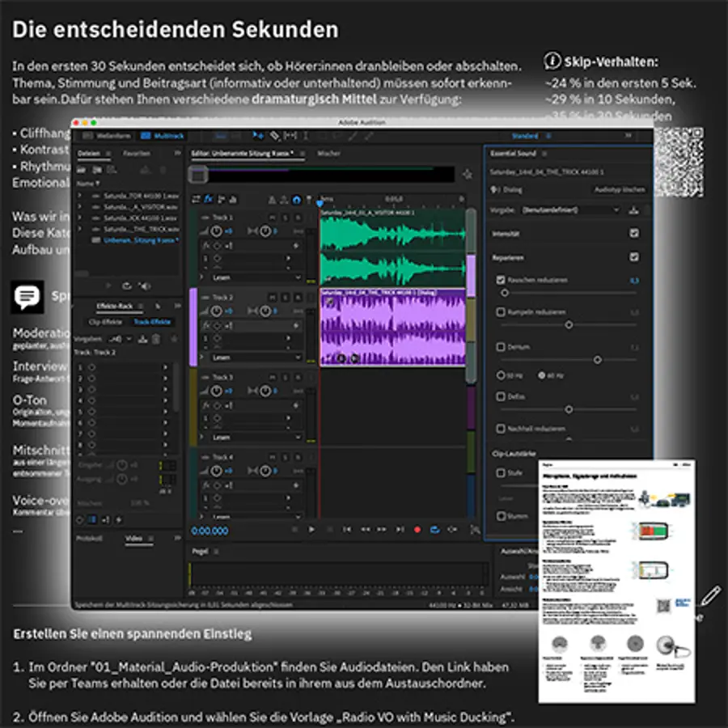Select the 50 Hz radio button
The width and height of the screenshot is (728, 728).
(501, 375)
